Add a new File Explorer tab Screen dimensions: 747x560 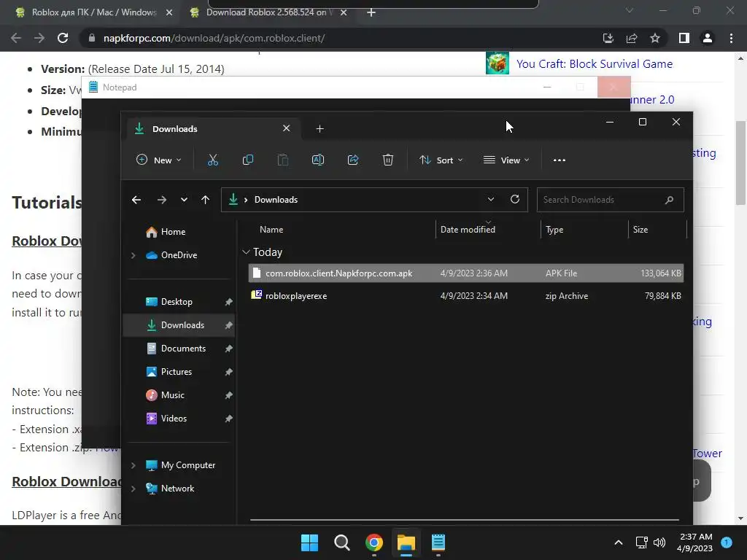click(x=320, y=128)
